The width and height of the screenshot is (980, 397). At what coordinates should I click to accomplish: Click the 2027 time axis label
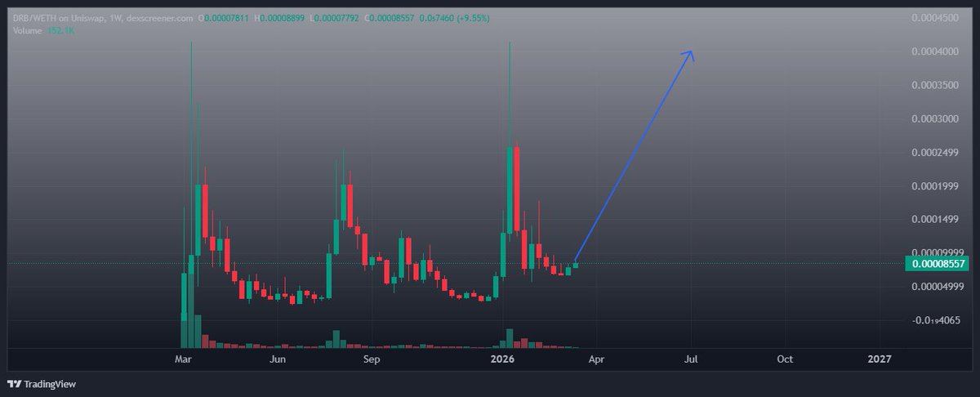[880, 359]
